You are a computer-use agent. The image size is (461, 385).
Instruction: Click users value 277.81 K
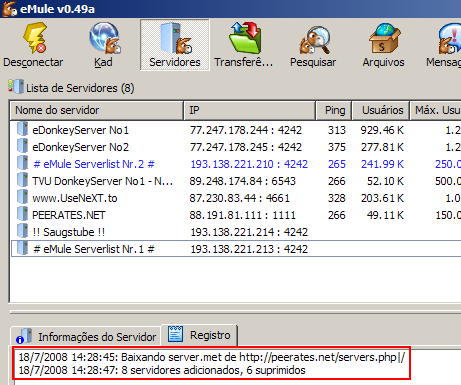click(x=382, y=147)
